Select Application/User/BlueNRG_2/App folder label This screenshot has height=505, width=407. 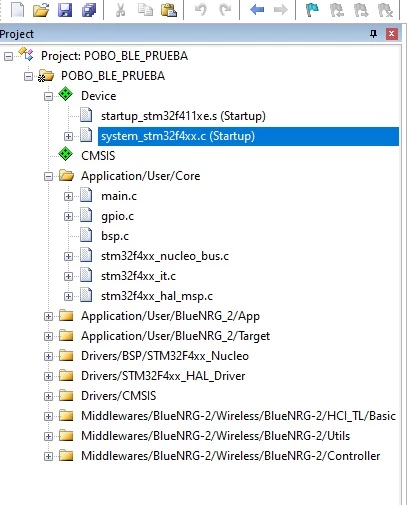point(170,316)
